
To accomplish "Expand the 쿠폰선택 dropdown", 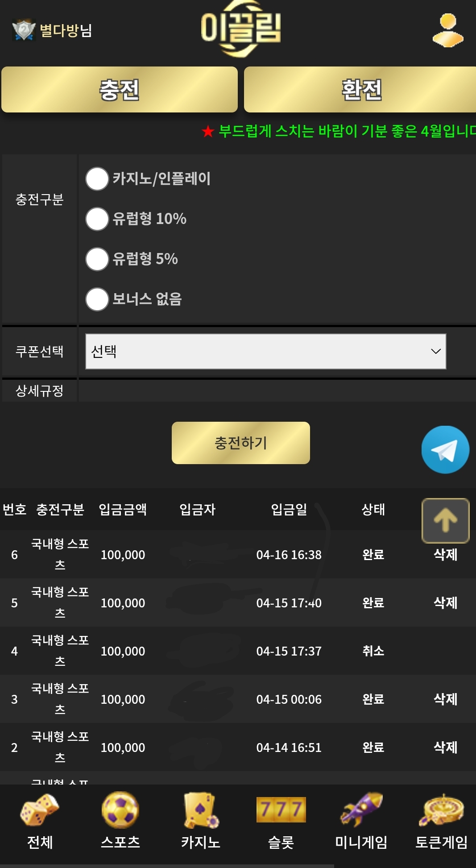I will coord(265,351).
